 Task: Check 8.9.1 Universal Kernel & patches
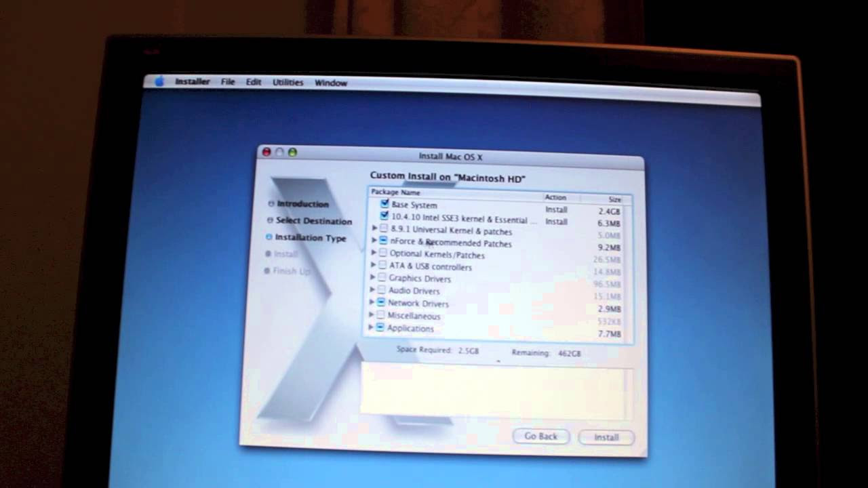point(384,228)
